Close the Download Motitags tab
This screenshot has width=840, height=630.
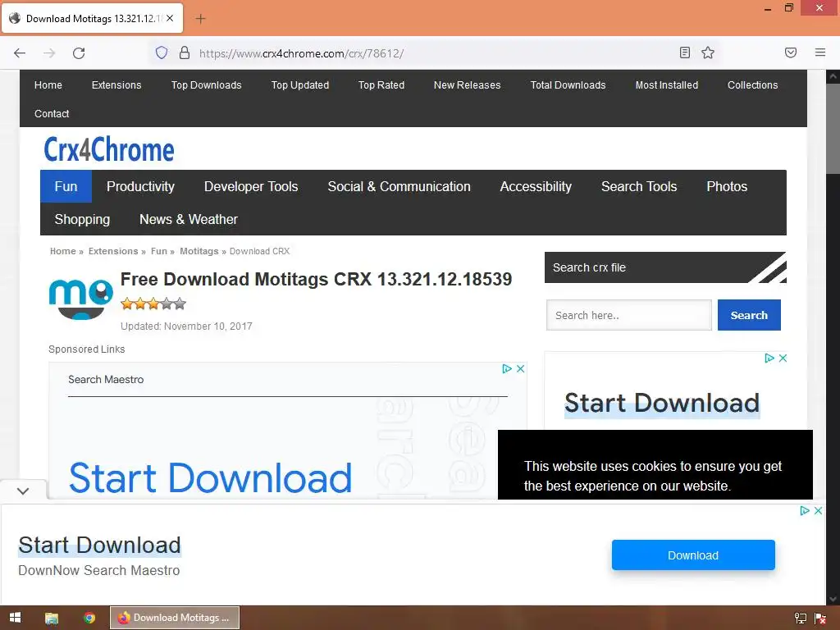click(x=170, y=18)
